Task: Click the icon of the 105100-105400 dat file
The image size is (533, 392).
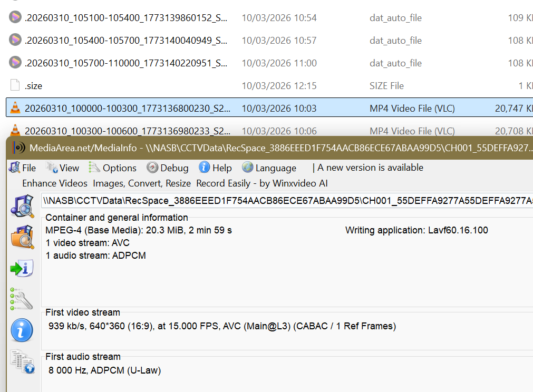Action: [15, 17]
